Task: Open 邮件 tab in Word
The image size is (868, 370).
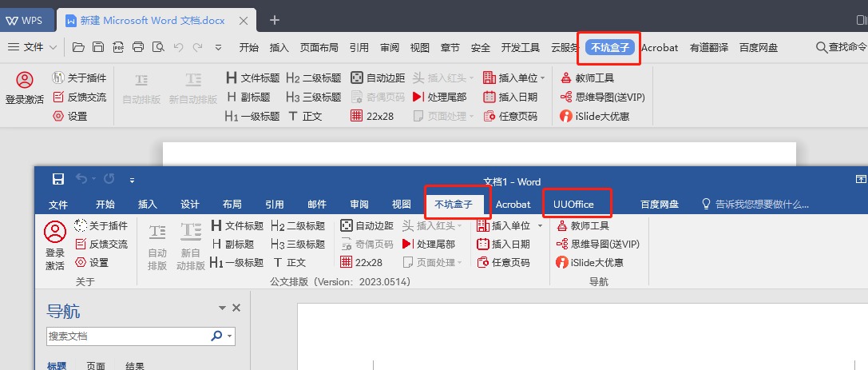Action: 317,205
